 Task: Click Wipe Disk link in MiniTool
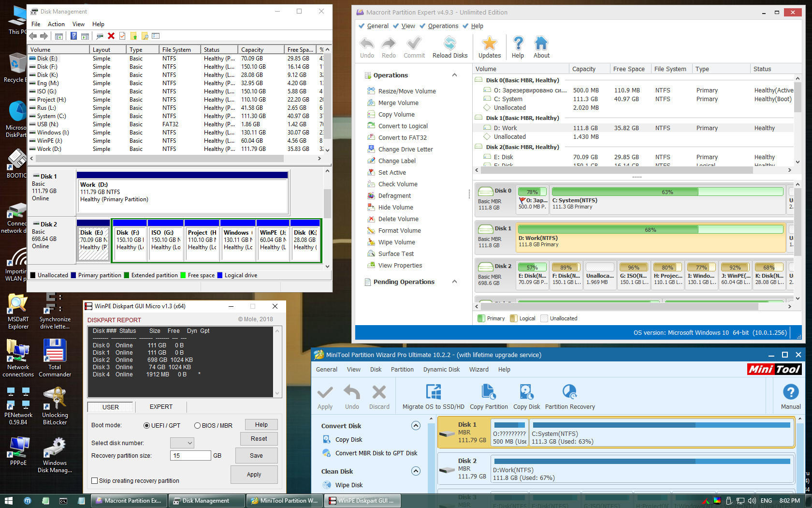tap(348, 485)
